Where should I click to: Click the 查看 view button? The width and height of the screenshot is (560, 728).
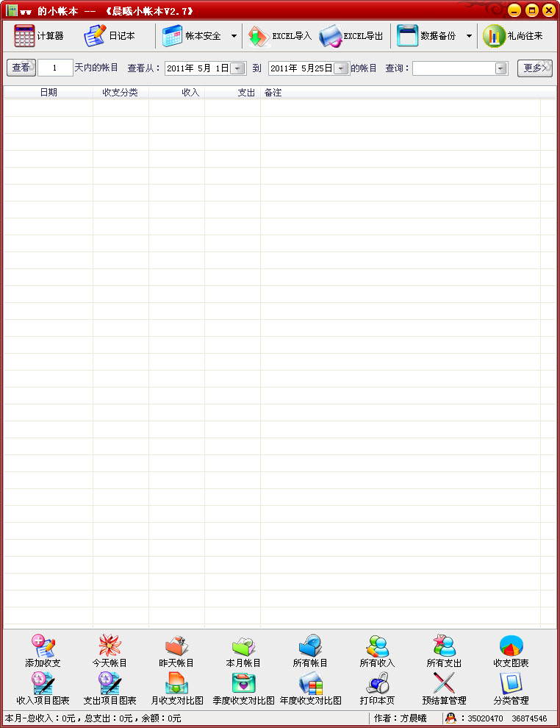(x=21, y=68)
